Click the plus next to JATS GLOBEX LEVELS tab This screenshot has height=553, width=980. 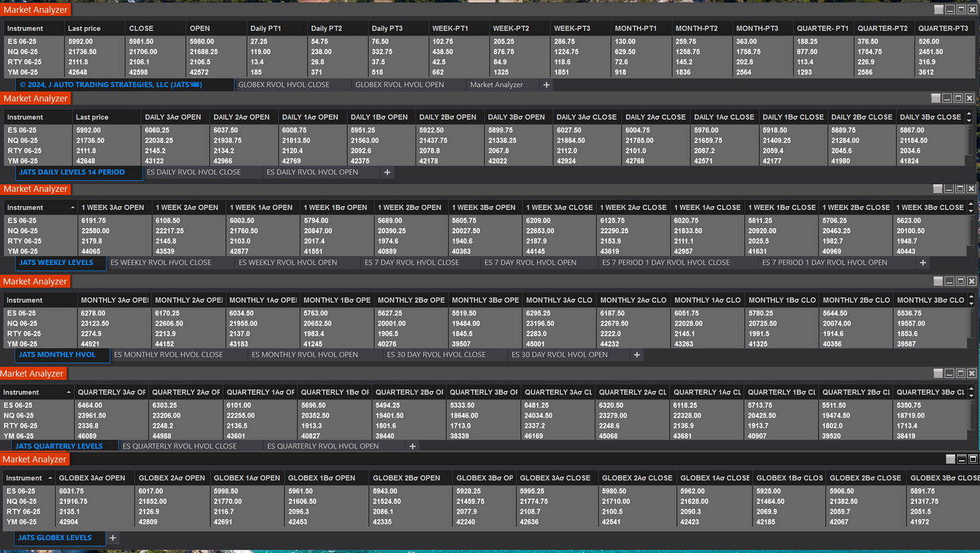coord(112,538)
